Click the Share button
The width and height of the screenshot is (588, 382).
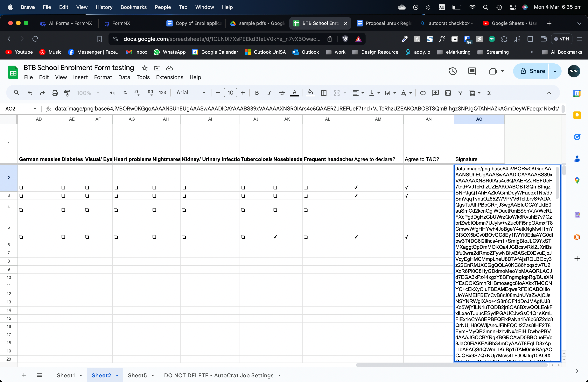(532, 71)
